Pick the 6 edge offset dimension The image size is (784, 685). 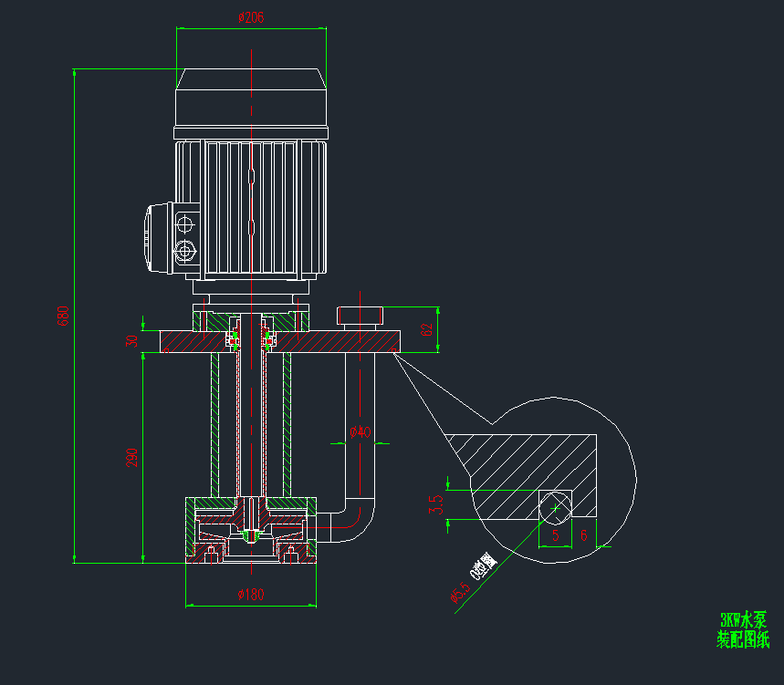(584, 536)
